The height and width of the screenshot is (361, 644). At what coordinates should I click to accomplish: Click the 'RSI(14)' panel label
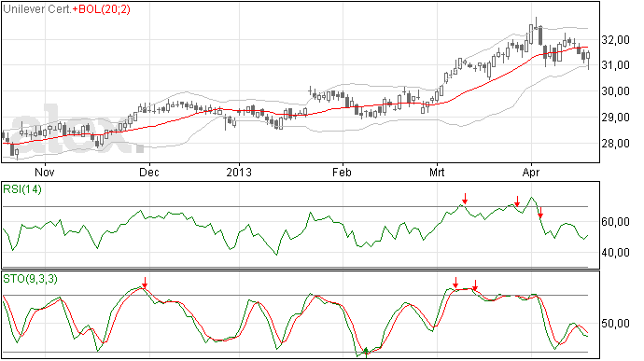click(22, 189)
